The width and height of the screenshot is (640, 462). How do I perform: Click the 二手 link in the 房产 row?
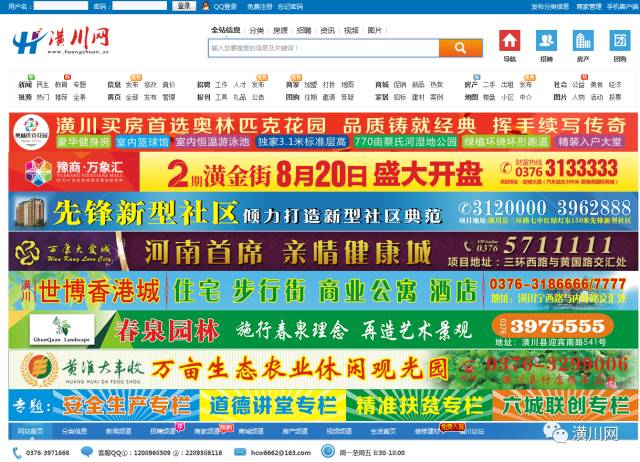(489, 85)
